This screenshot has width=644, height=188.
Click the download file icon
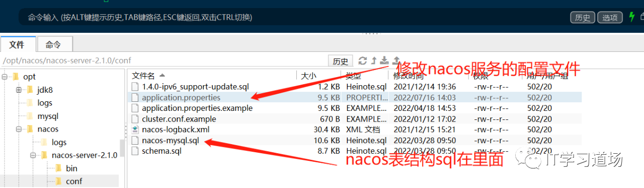(384, 60)
